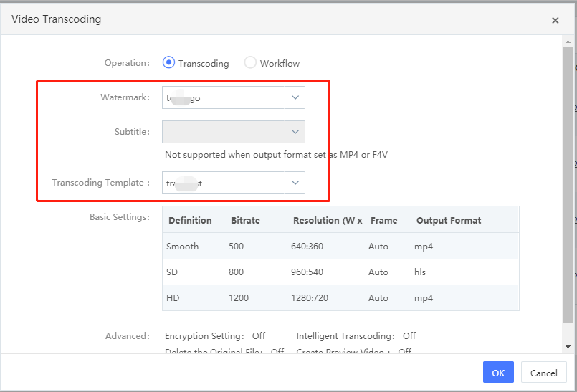Click the 1200 bitrate cell
The height and width of the screenshot is (392, 577).
(239, 298)
